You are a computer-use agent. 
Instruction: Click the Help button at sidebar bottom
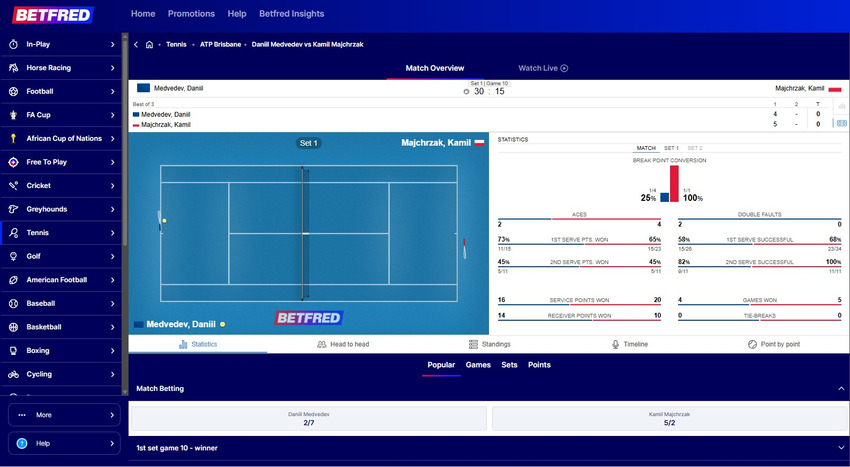pos(64,444)
